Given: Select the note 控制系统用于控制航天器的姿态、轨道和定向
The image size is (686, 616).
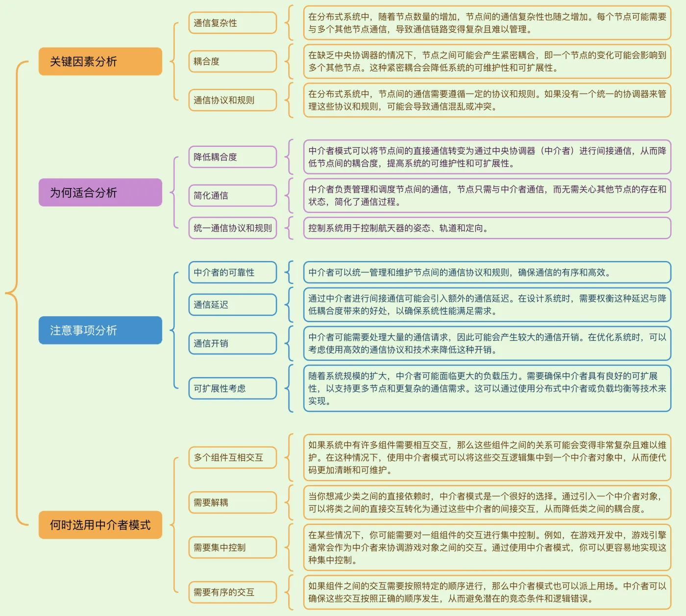Looking at the screenshot, I should 487,228.
